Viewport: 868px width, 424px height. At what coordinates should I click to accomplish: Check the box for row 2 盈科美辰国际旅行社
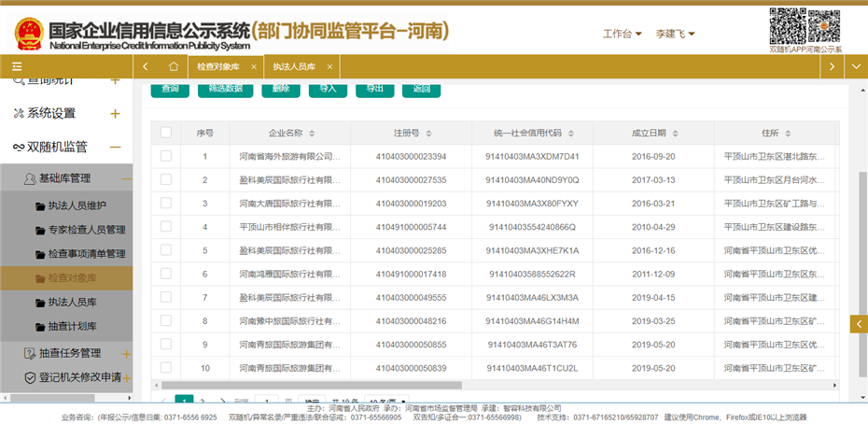166,179
